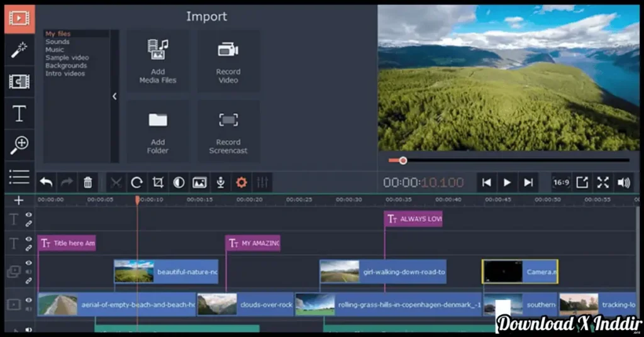Select the rolling-grass-hills-in-copenhagen clip
This screenshot has width=644, height=337.
(389, 304)
